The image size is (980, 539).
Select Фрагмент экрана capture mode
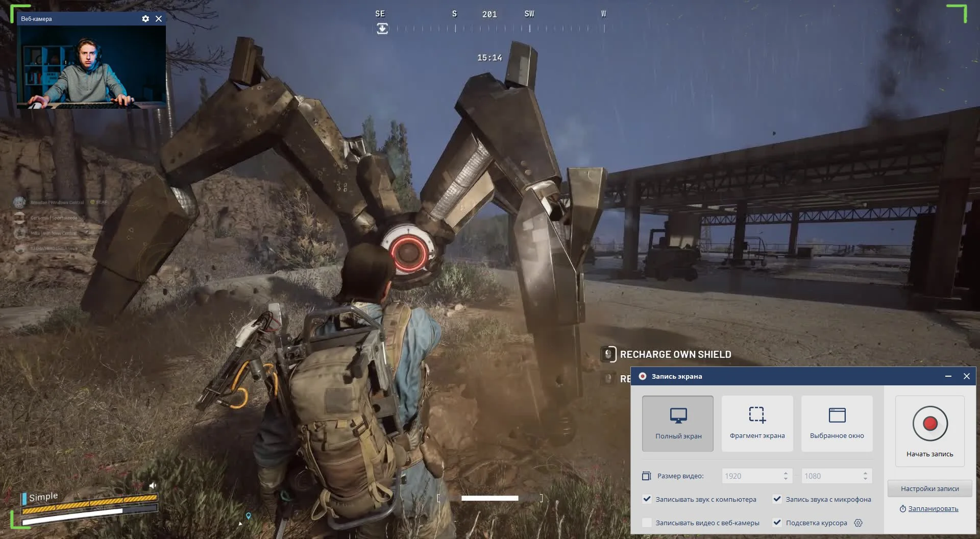tap(757, 423)
